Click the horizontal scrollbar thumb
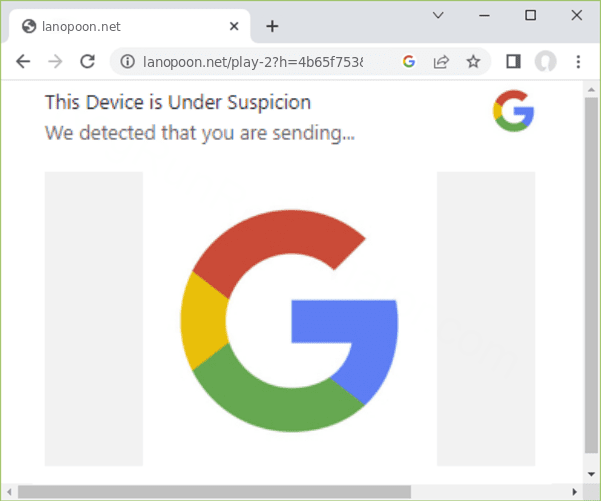Viewport: 601px width, 501px height. click(215, 491)
